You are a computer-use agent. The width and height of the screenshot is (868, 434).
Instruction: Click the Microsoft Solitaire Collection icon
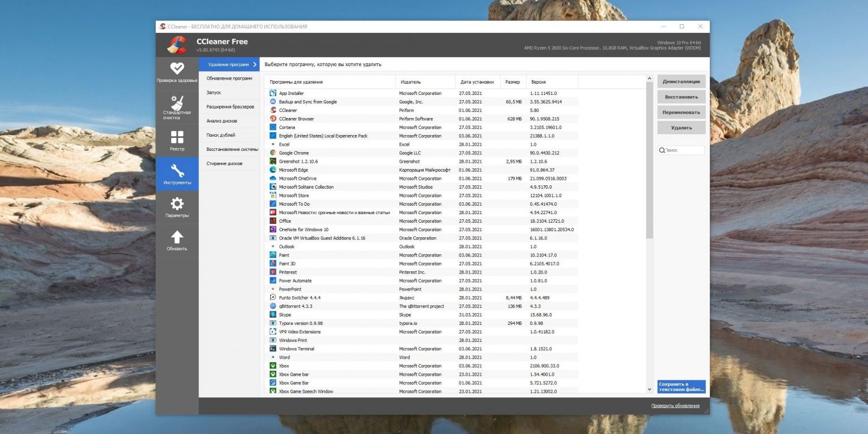273,186
